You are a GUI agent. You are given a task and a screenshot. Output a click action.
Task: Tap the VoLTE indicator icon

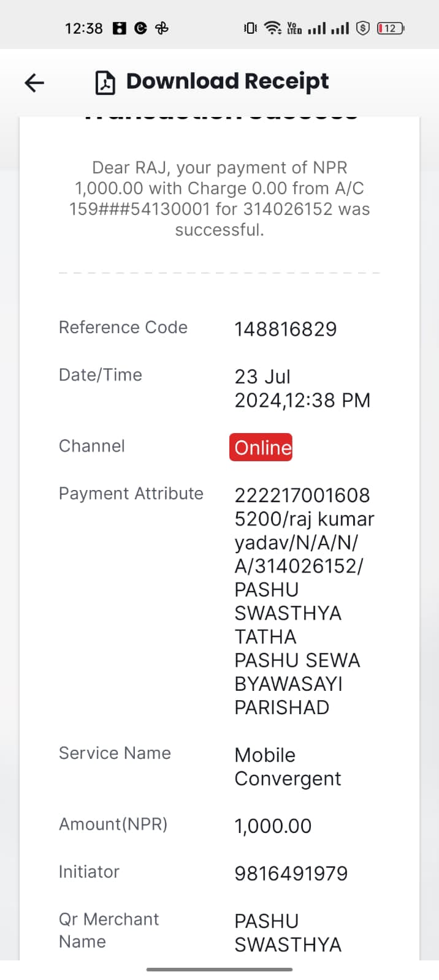[x=294, y=28]
